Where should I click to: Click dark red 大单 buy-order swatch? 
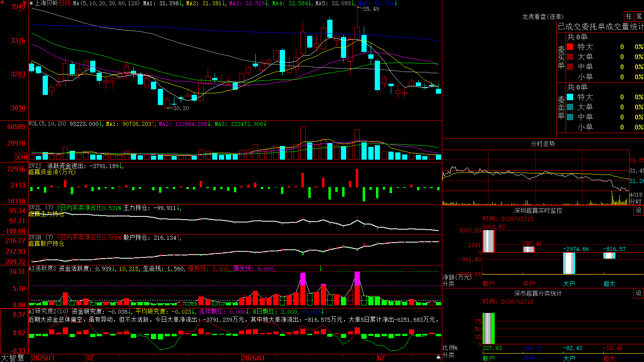coord(570,57)
